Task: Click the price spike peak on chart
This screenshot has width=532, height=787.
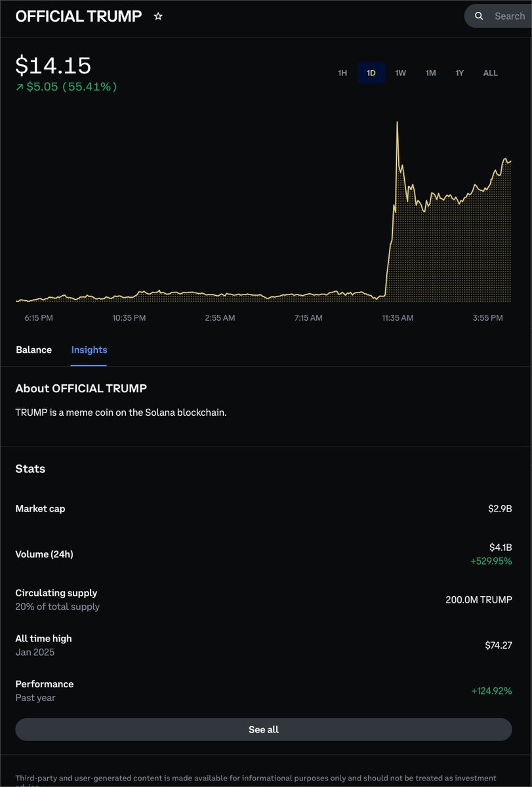Action: click(x=398, y=123)
